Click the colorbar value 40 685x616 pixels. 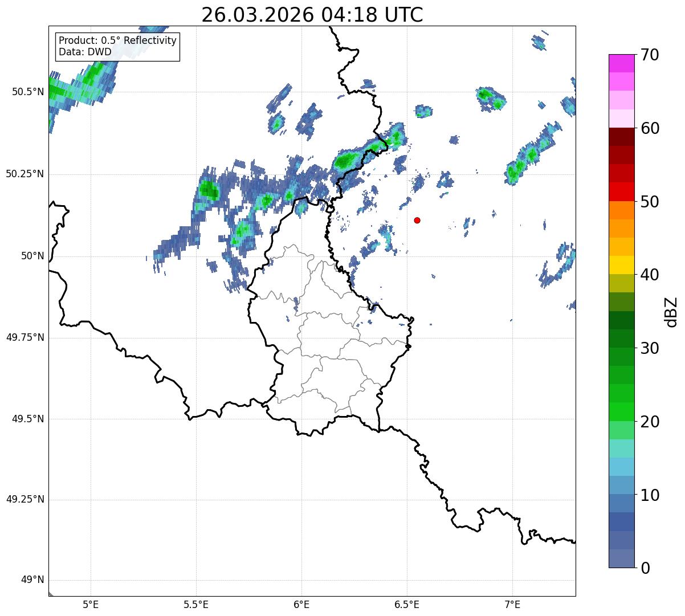point(650,275)
